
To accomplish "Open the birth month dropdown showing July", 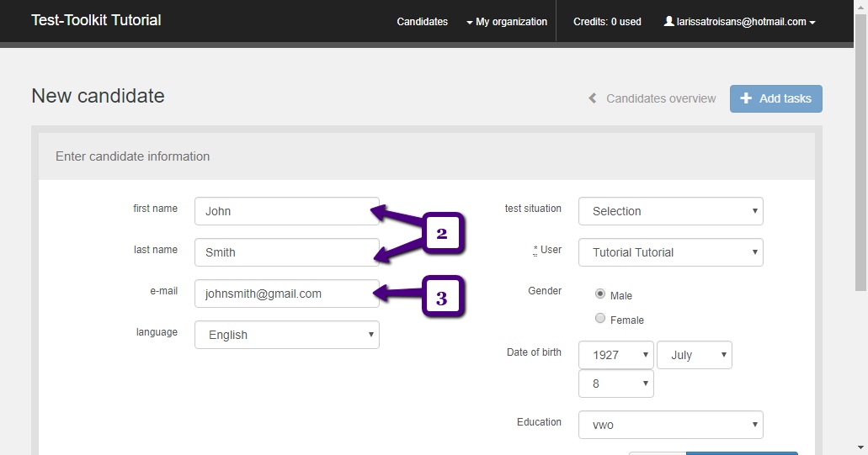I will pyautogui.click(x=695, y=355).
